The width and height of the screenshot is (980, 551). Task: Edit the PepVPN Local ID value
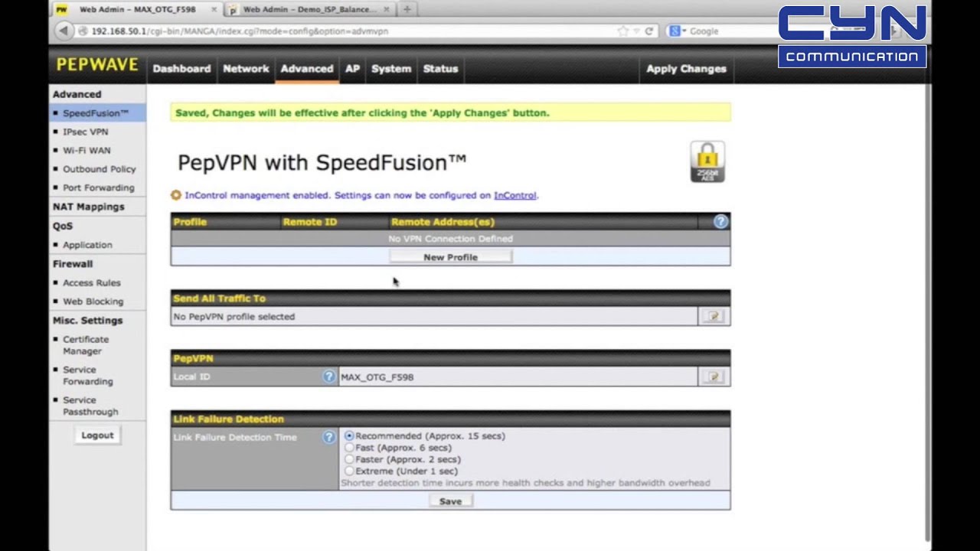714,377
